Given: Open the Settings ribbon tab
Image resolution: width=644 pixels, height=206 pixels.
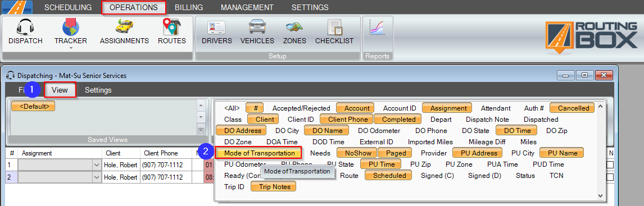Looking at the screenshot, I should (310, 7).
